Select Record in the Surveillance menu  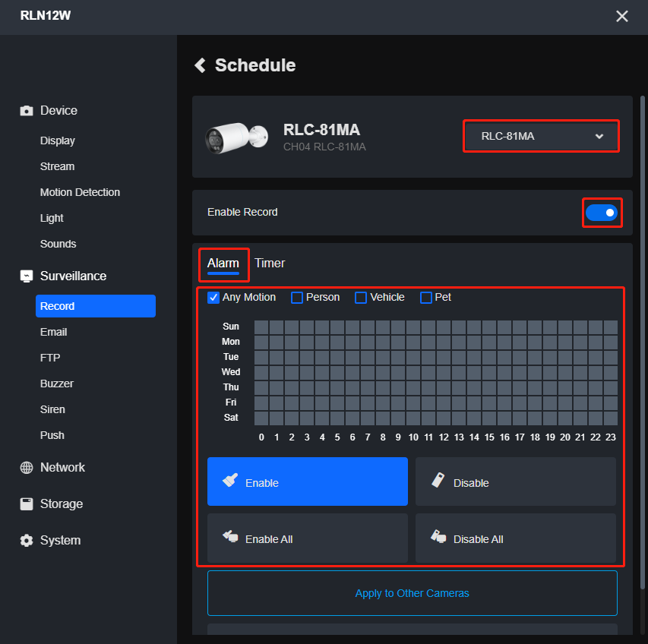point(96,306)
